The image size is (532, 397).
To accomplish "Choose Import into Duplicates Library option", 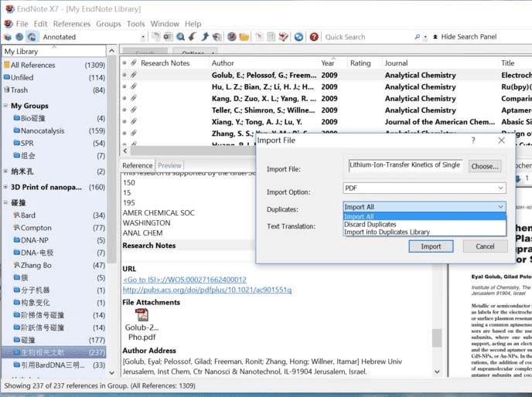I will (x=387, y=232).
